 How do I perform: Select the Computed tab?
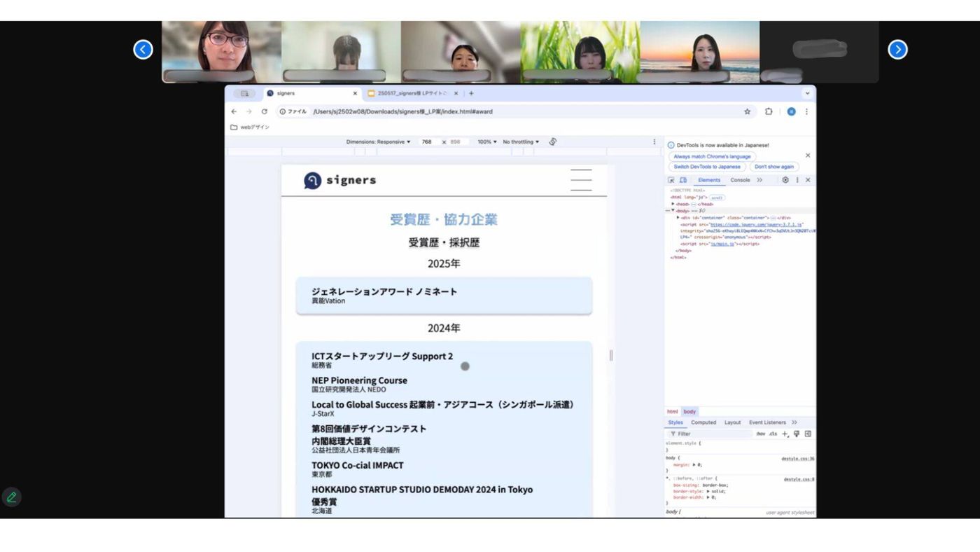703,422
